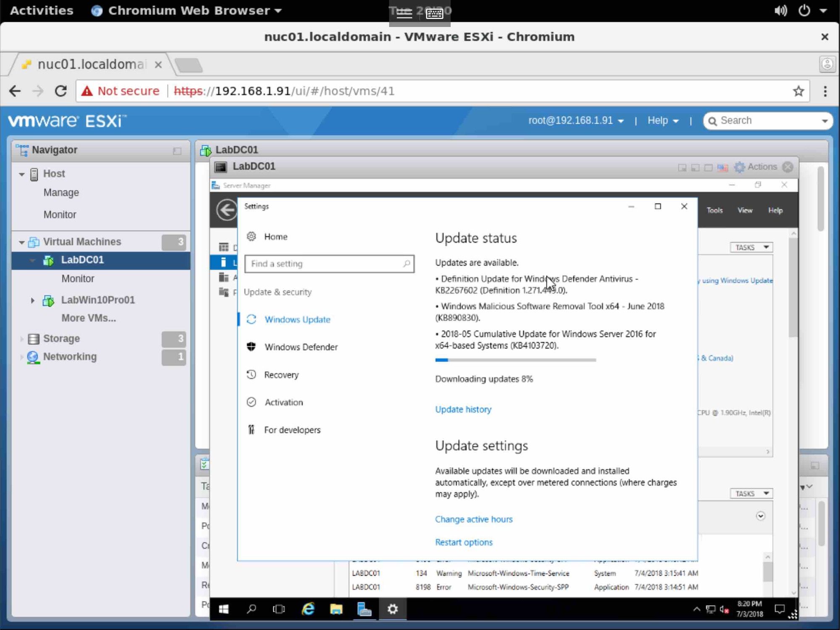Viewport: 840px width, 630px height.
Task: Select Windows Update in Settings sidebar
Action: pos(297,319)
